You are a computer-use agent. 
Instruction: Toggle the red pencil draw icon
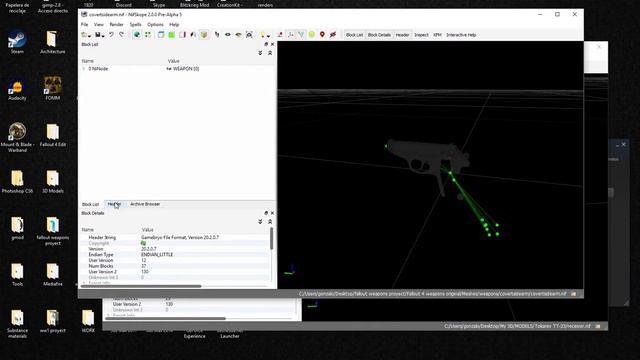[x=280, y=35]
